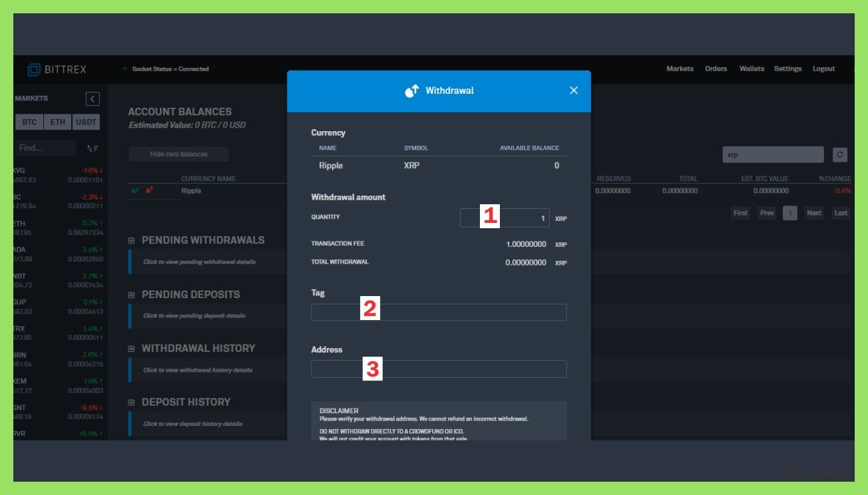Click pending deposit details text

coord(194,316)
